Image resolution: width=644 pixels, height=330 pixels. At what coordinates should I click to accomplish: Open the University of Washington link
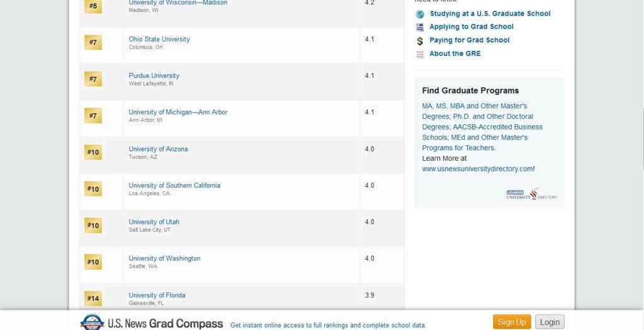[x=165, y=259]
